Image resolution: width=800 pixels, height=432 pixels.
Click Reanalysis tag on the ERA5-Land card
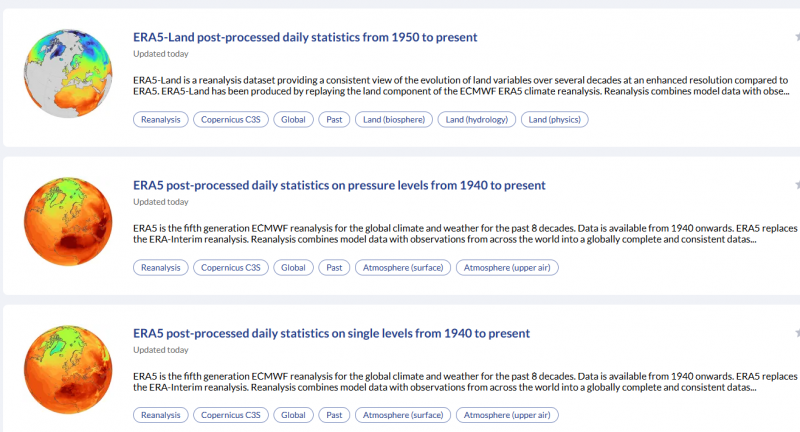coord(160,120)
